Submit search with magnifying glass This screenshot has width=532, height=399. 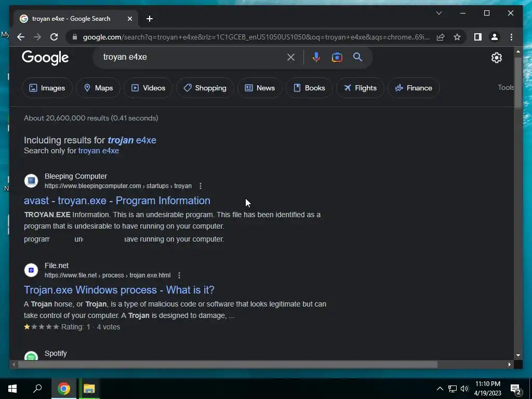pyautogui.click(x=357, y=57)
